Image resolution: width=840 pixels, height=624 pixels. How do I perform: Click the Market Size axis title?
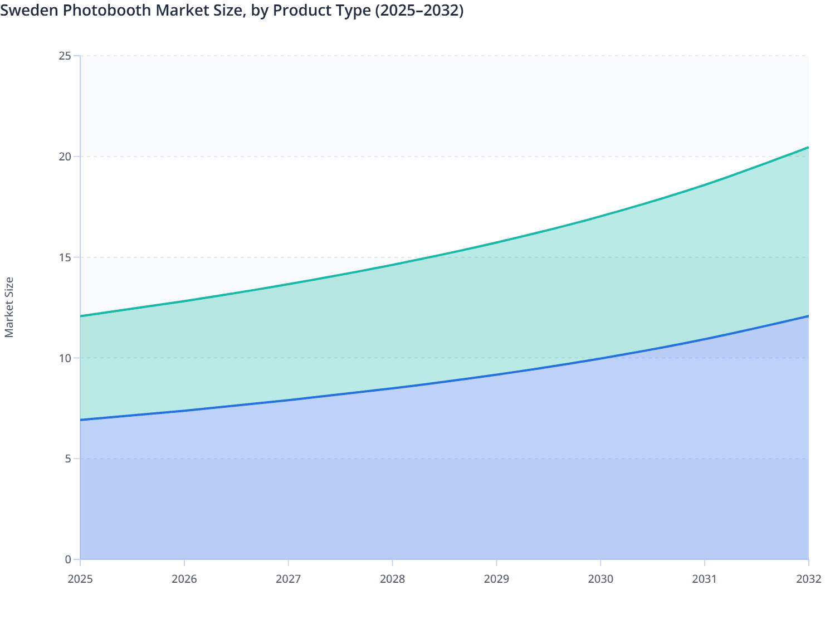[x=10, y=306]
